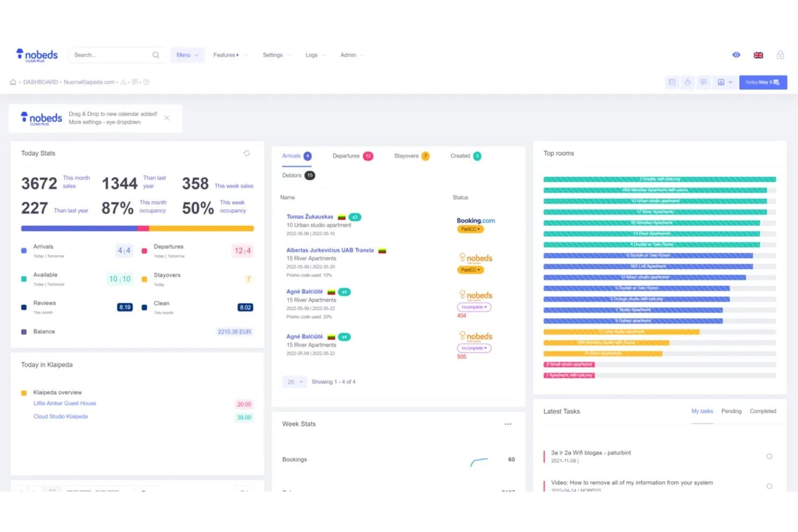Open the Menu dropdown in navigation
Viewport: 798px width, 532px height.
pos(188,55)
